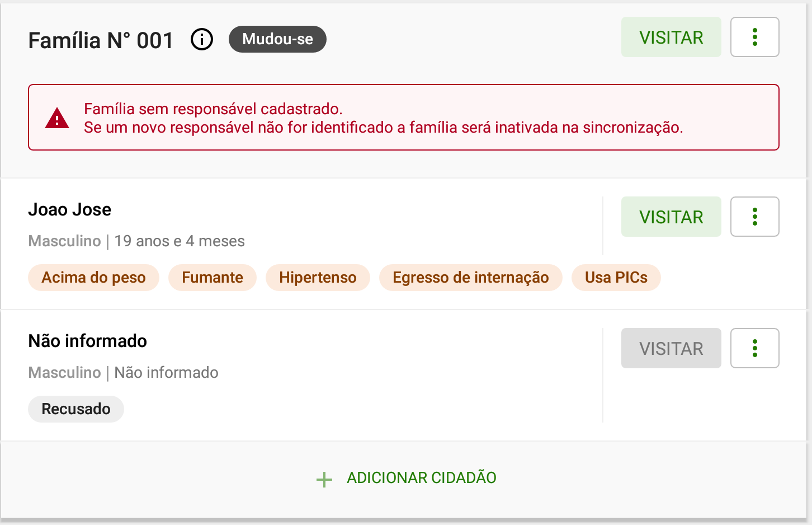Click the Fumante tag
Screen dimensions: 812x525
(x=213, y=278)
